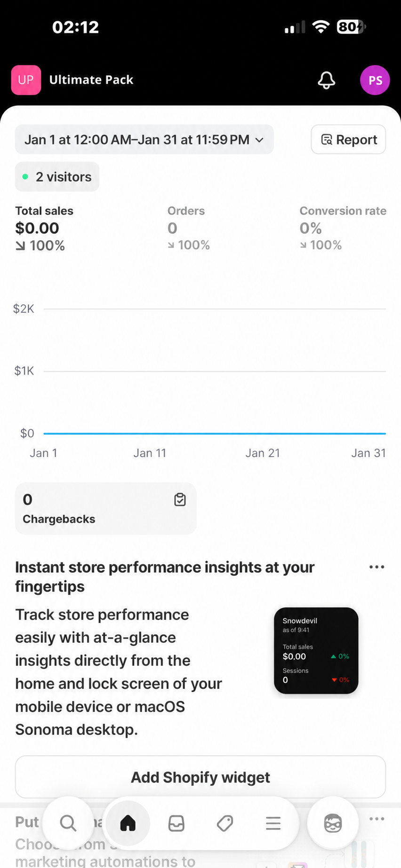Open options for the insights card
Screen dimensions: 401x868
(377, 567)
